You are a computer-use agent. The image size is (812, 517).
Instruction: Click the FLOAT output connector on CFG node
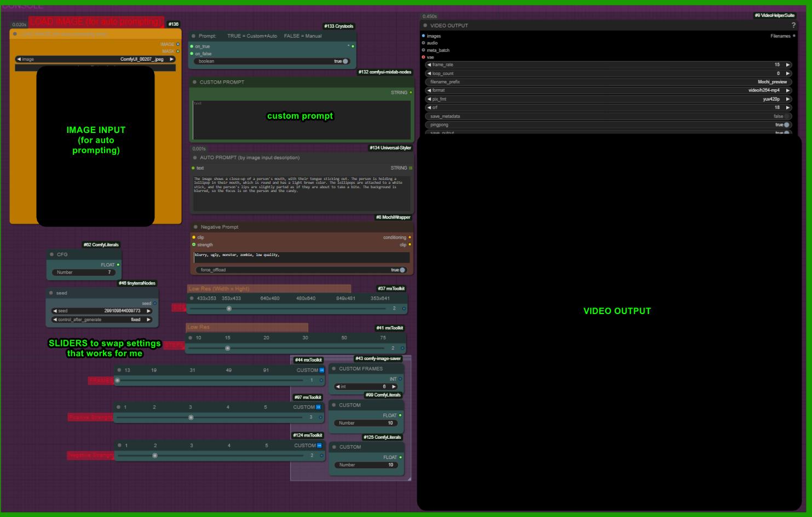point(118,265)
